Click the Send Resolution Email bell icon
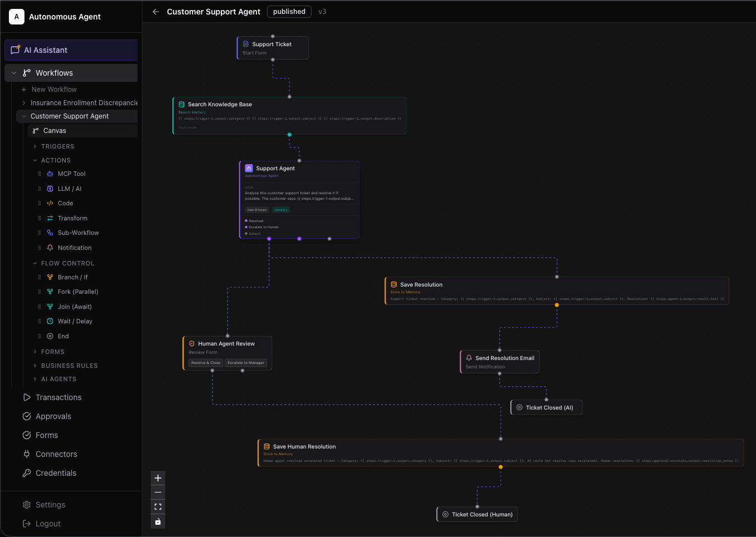The image size is (756, 537). click(469, 358)
